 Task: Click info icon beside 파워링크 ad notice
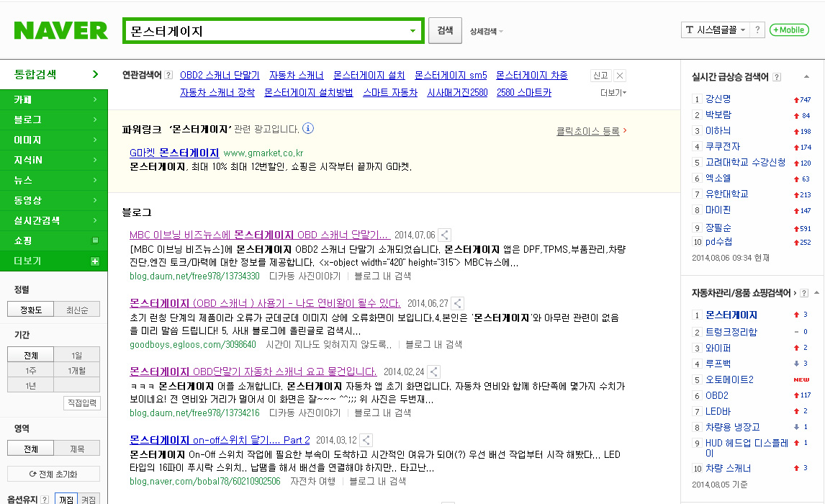(308, 128)
